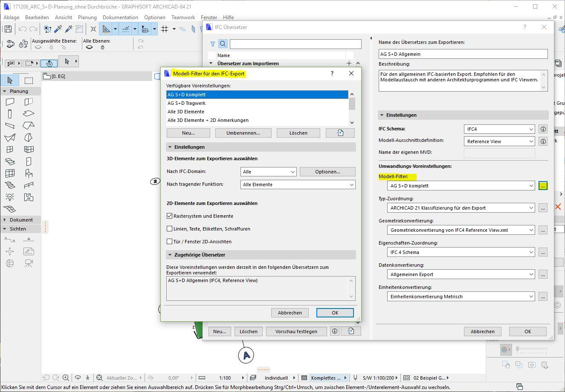565x392 pixels.
Task: Click the Save icon in the toolbar
Action: [8, 29]
